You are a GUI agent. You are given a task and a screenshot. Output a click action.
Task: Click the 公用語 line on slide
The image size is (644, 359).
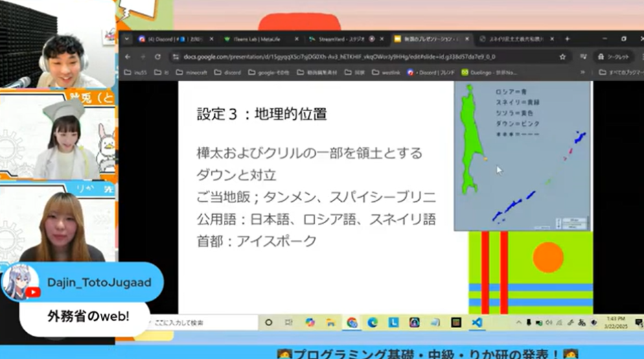point(316,220)
